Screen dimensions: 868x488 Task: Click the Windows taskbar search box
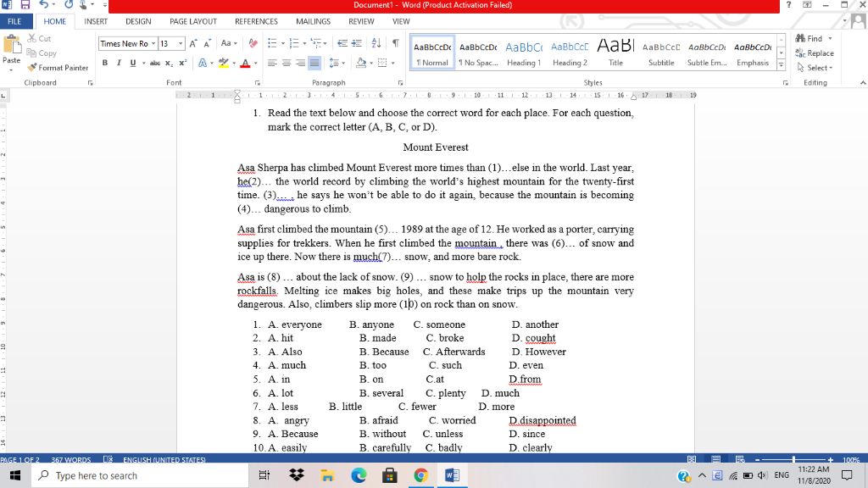(x=140, y=476)
